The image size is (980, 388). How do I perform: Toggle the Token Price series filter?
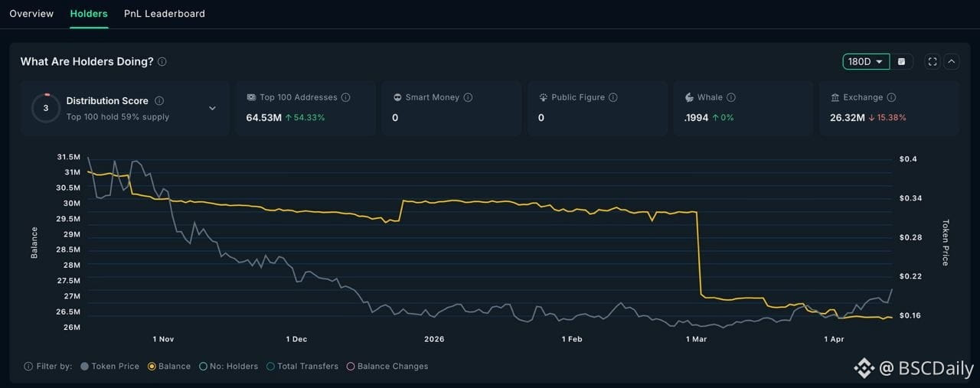tap(109, 367)
